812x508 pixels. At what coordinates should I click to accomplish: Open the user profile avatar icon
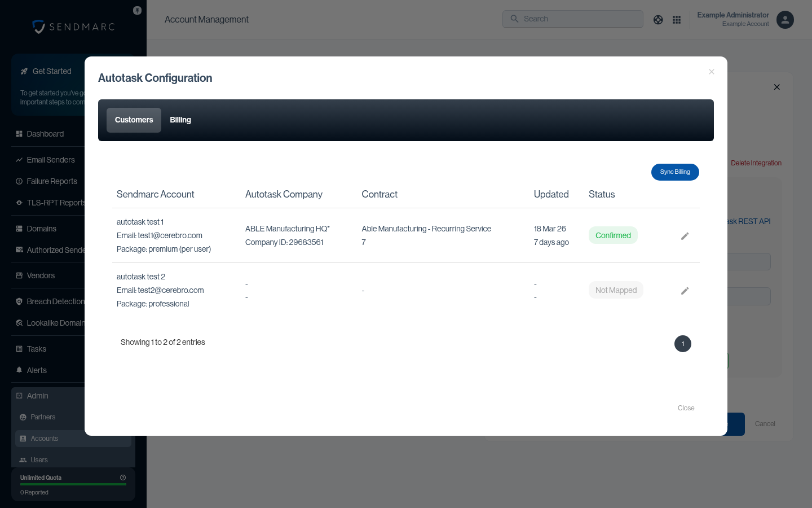pos(785,20)
